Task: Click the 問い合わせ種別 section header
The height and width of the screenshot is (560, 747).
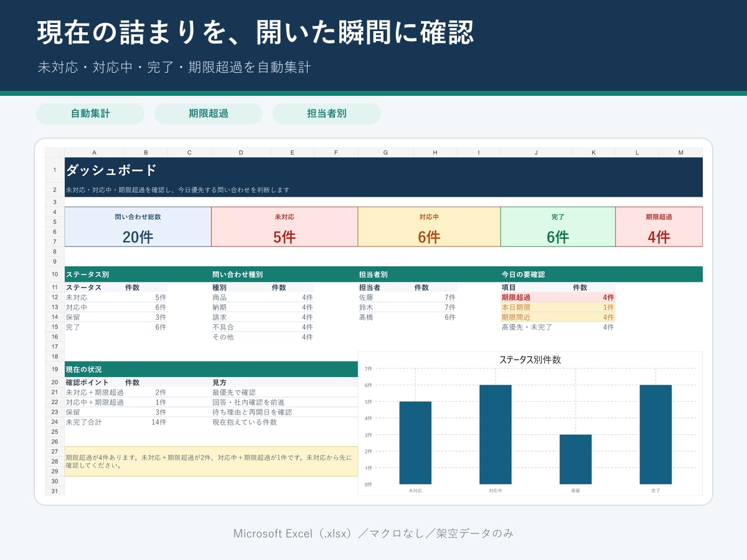Action: pyautogui.click(x=284, y=274)
